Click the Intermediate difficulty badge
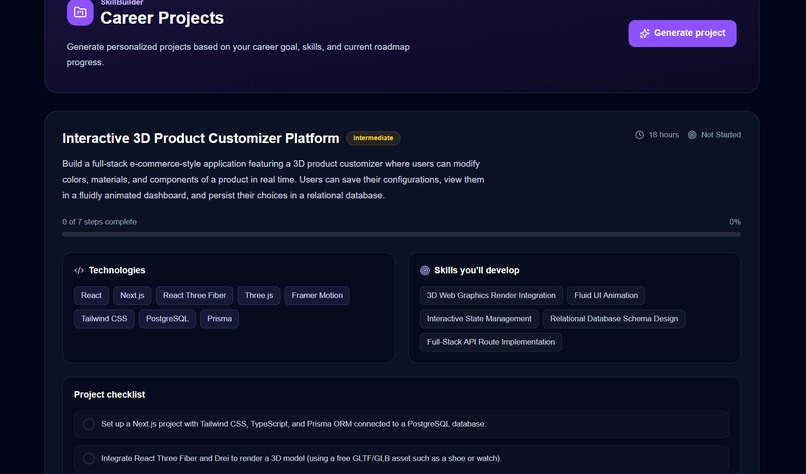 click(x=373, y=138)
